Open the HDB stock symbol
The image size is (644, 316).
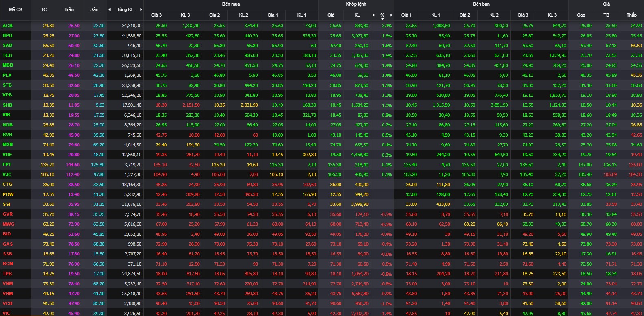click(7, 125)
